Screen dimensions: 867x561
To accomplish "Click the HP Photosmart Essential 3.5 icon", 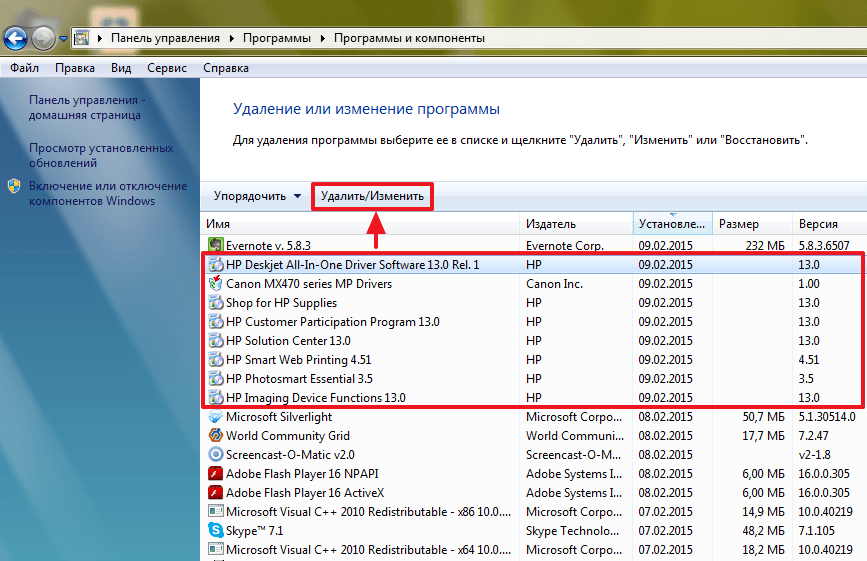I will [216, 379].
